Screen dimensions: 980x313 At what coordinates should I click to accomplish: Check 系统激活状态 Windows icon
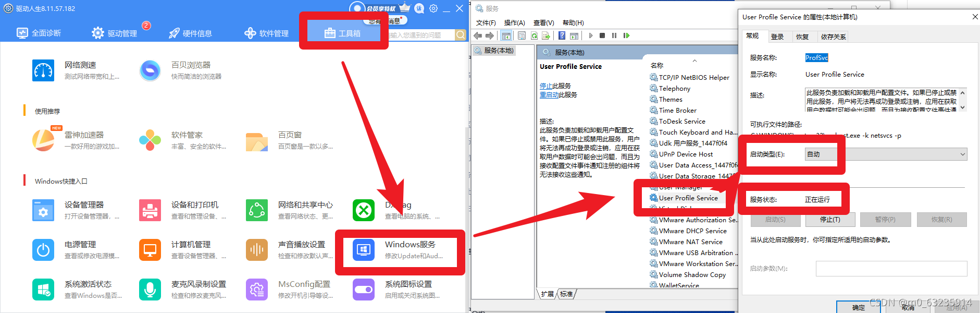pos(43,290)
